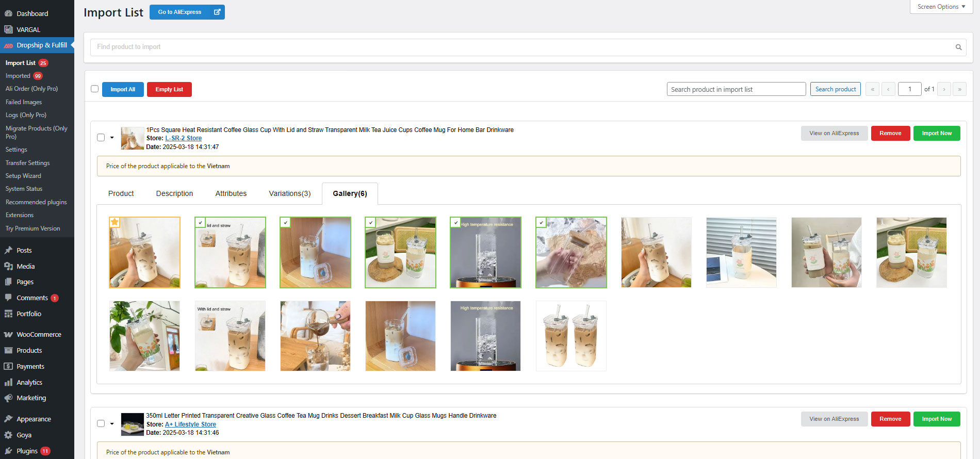Uncheck the 'lid and straw' gallery image
Screen dimensions: 980x459
click(200, 222)
